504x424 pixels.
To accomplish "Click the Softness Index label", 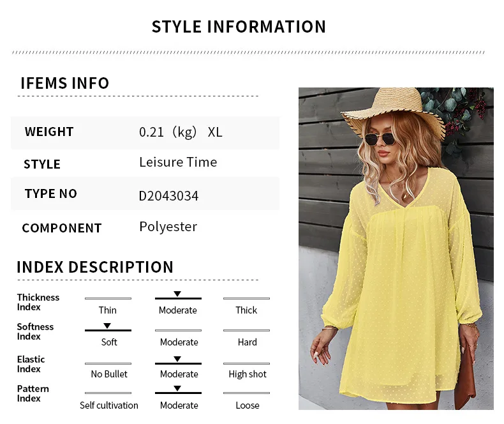I will click(x=35, y=331).
